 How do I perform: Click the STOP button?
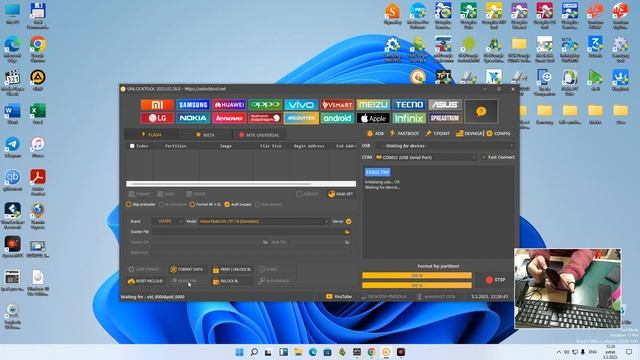[x=496, y=280]
